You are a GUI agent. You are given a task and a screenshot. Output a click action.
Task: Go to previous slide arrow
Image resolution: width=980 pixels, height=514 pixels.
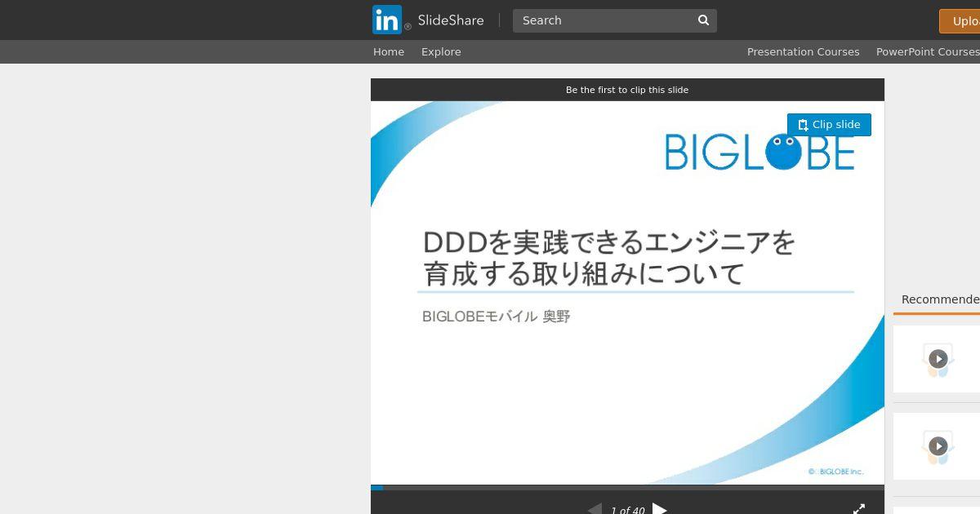click(x=595, y=509)
